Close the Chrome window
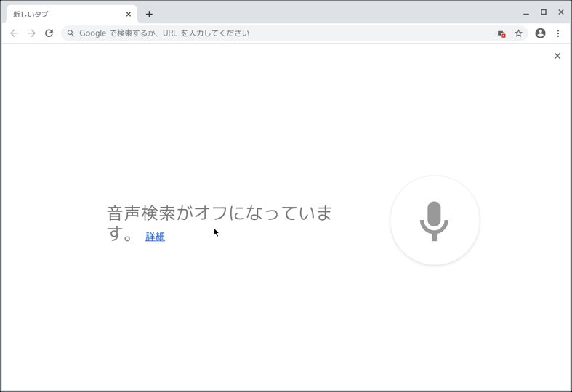 [x=561, y=12]
